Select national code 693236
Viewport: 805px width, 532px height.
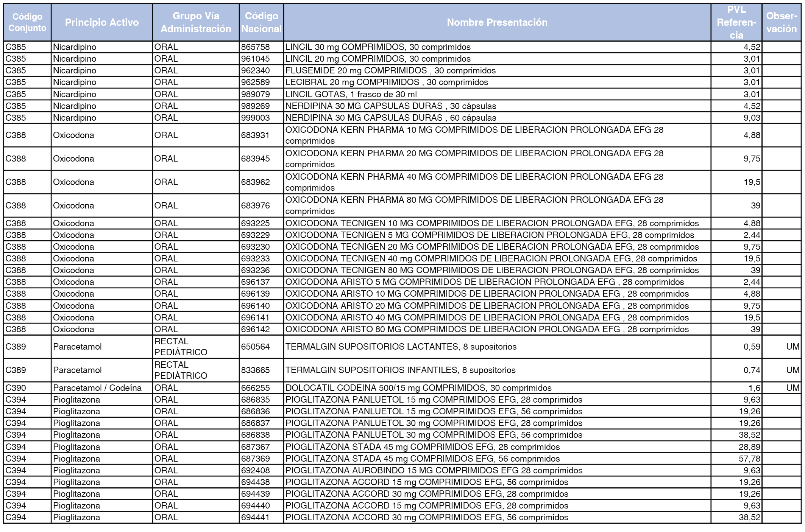[x=261, y=270]
